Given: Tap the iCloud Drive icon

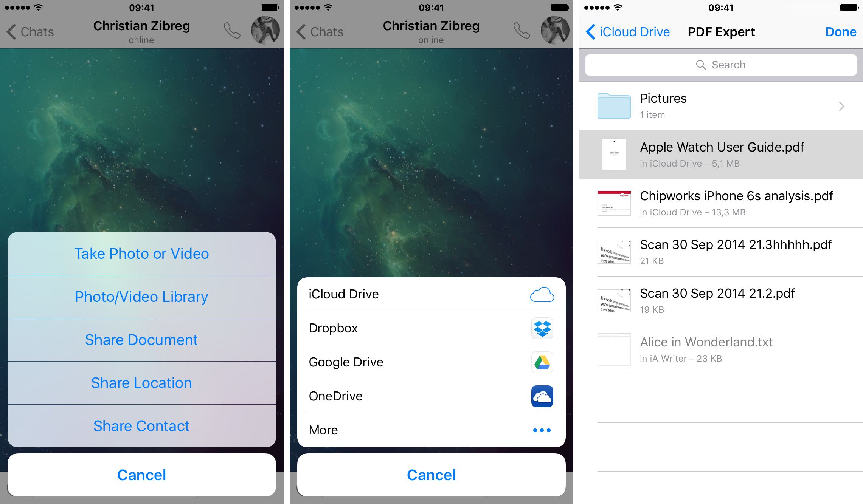Looking at the screenshot, I should tap(542, 294).
